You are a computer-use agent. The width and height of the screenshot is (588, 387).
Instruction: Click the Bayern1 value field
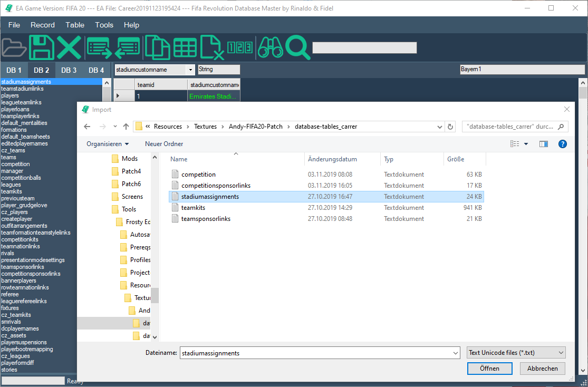(523, 70)
